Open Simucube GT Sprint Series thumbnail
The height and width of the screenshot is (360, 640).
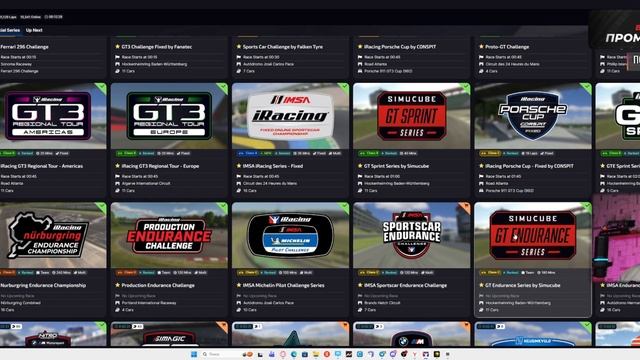412,116
